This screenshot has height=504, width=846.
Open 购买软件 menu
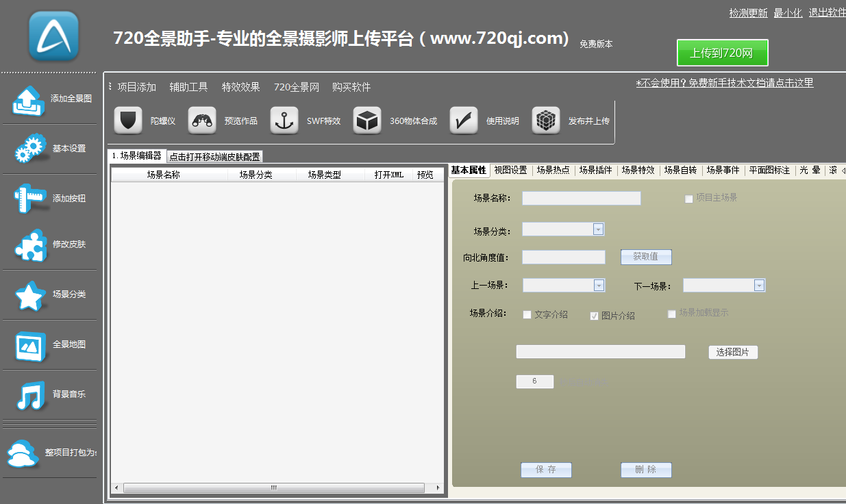pyautogui.click(x=351, y=87)
